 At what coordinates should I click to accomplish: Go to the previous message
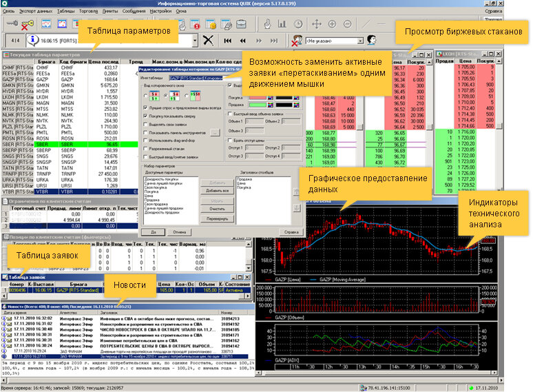pos(242,41)
